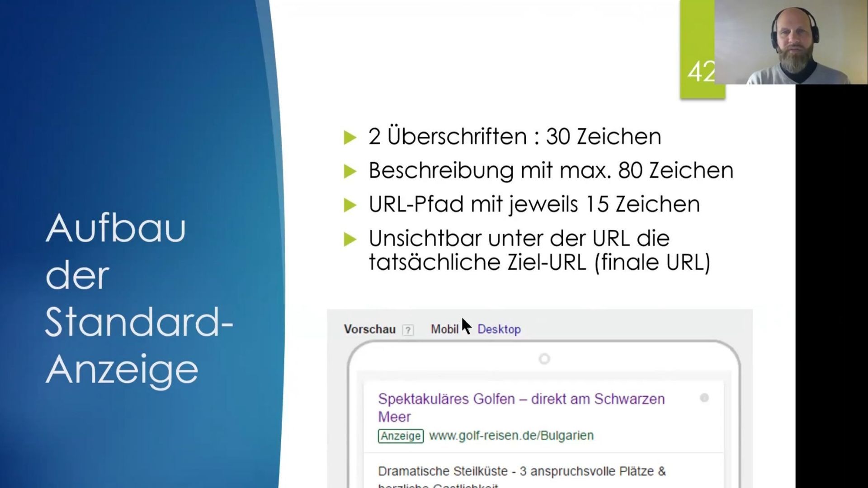Click the grey circle icon right of ad headline
This screenshot has height=488, width=868.
click(x=704, y=398)
